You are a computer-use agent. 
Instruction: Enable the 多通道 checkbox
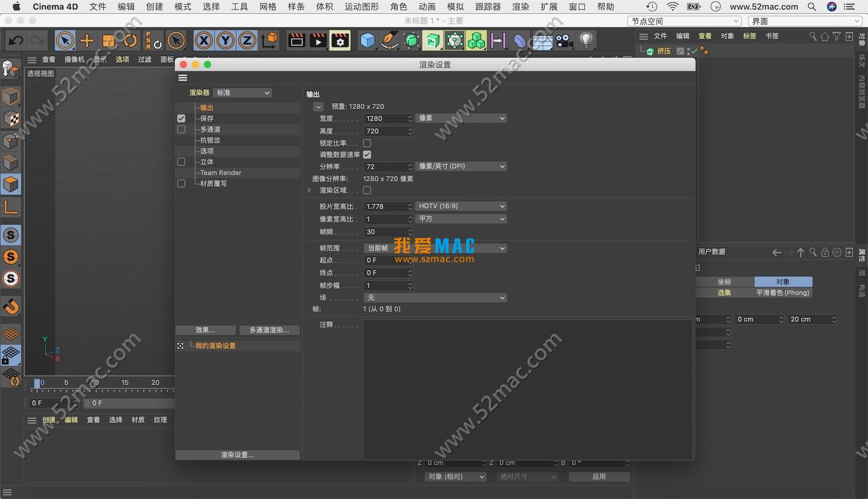tap(181, 130)
